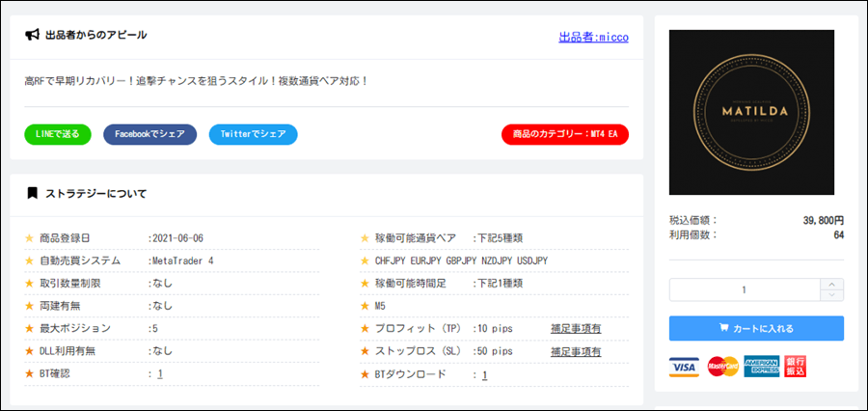Add item with カートに入れる button
868x411 pixels.
[x=757, y=328]
